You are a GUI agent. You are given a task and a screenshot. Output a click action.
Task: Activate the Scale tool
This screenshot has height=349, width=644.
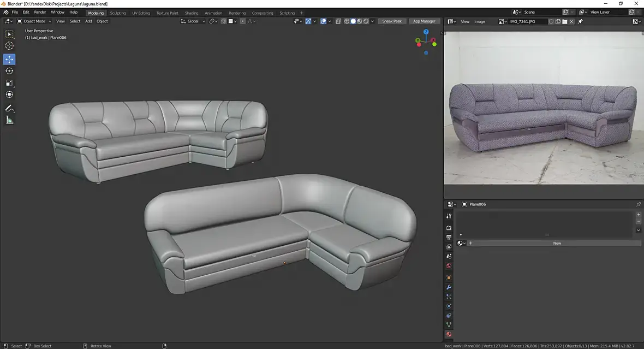9,83
